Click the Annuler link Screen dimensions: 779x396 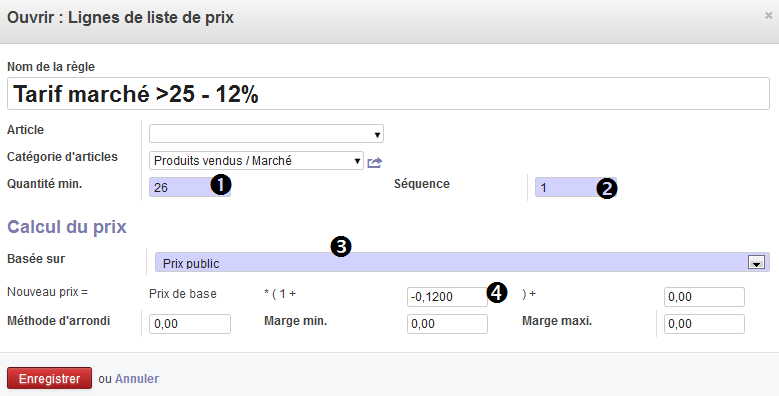137,379
